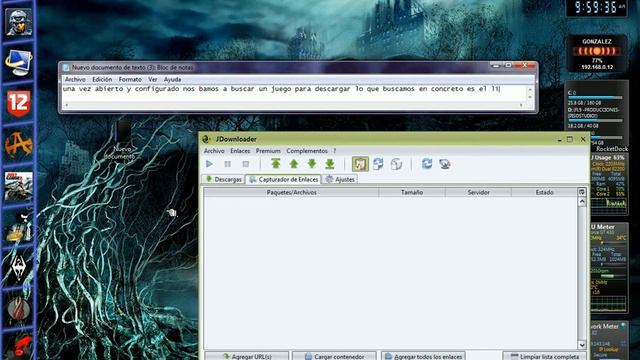Screen dimensions: 640x360
Task: Click the stop downloads icon in JDownloader
Action: 245,164
